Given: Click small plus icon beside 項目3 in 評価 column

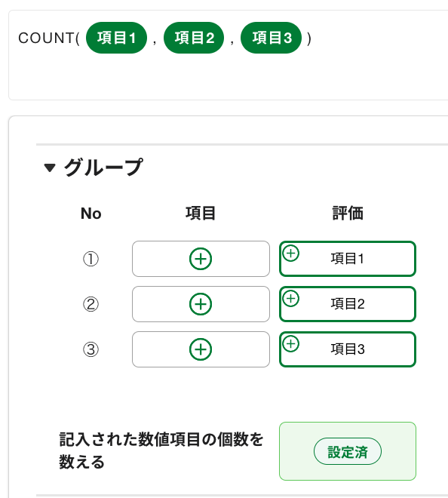Looking at the screenshot, I should (x=290, y=344).
